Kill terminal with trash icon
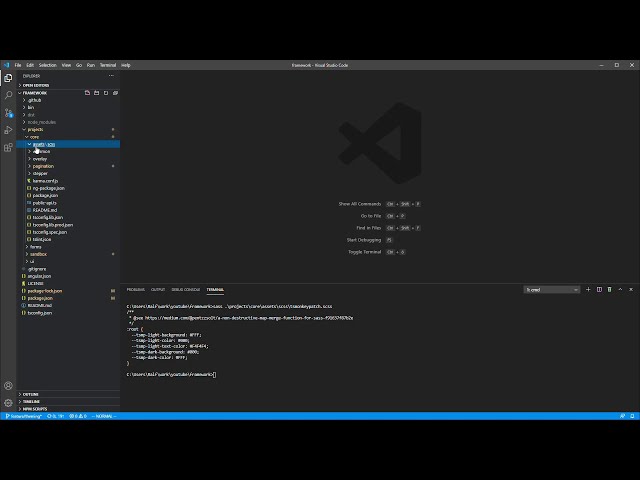Image resolution: width=640 pixels, height=480 pixels. click(609, 289)
